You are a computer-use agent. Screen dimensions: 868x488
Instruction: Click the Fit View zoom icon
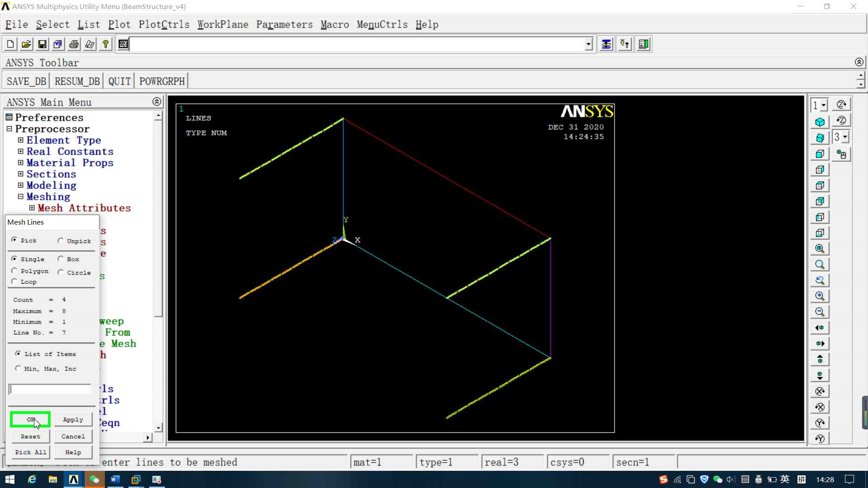820,249
